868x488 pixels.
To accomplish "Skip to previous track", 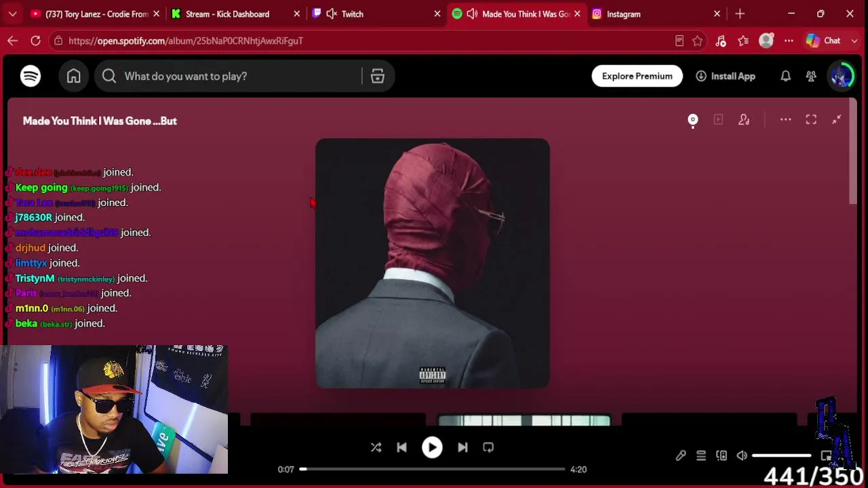I will point(401,447).
